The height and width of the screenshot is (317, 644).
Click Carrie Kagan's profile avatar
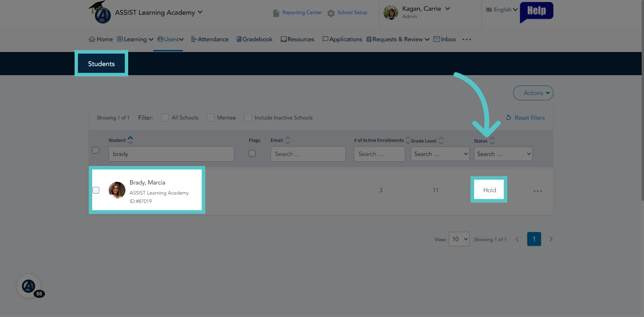[x=391, y=13]
